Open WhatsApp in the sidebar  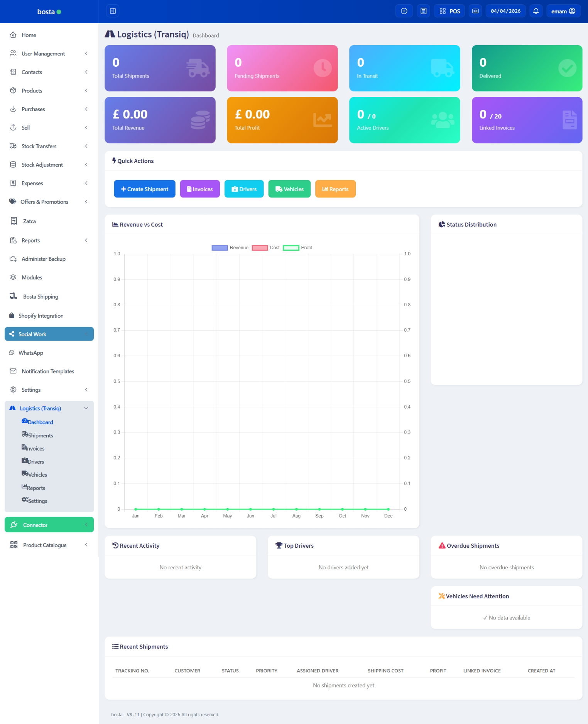[31, 353]
